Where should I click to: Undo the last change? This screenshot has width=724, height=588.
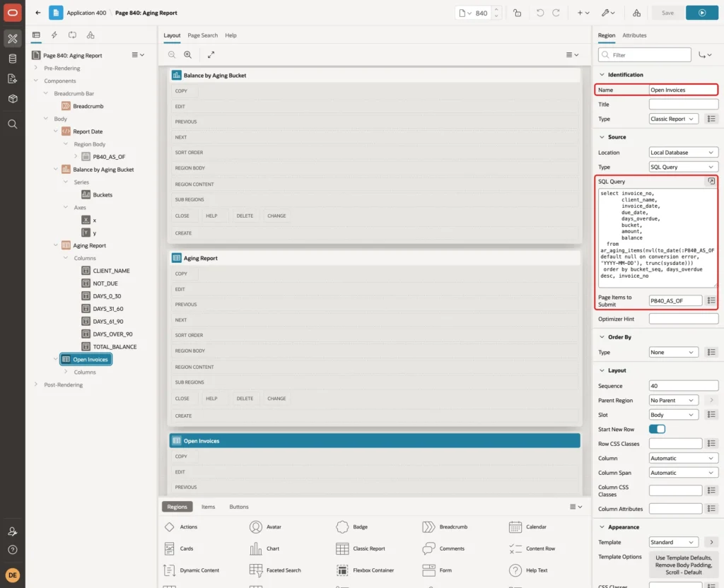pos(539,13)
